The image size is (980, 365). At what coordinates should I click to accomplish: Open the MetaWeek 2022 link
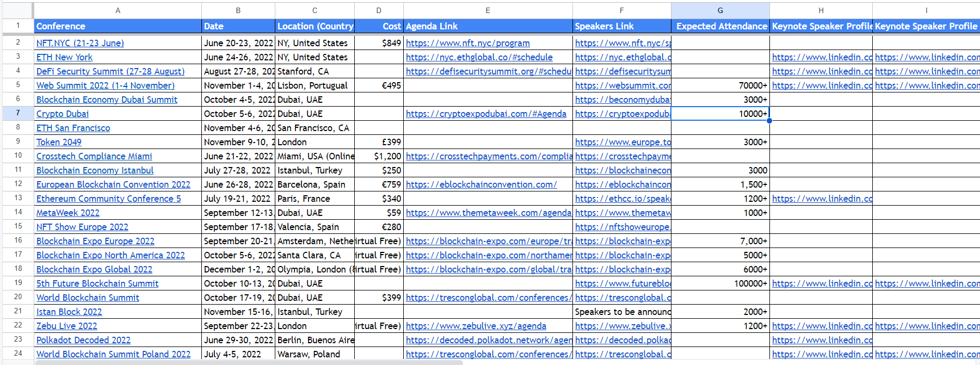(x=68, y=213)
